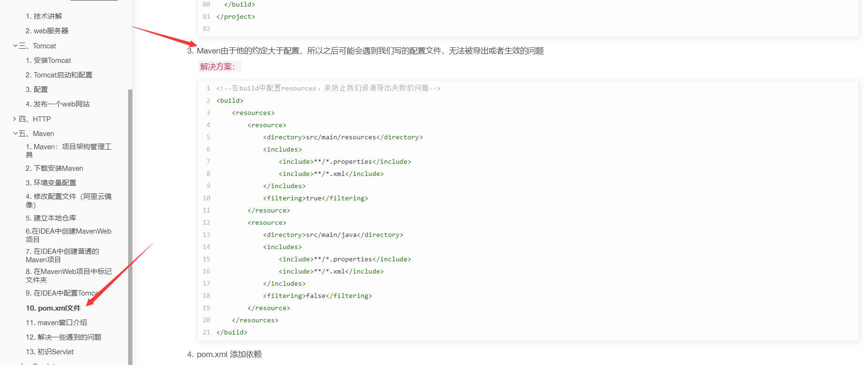Screen dimensions: 868x365
Task: Go to 3. 环境变量配置
Action: 51,182
